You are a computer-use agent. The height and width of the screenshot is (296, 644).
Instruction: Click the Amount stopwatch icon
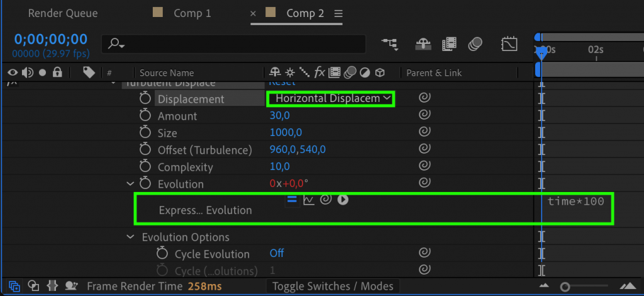click(x=146, y=116)
